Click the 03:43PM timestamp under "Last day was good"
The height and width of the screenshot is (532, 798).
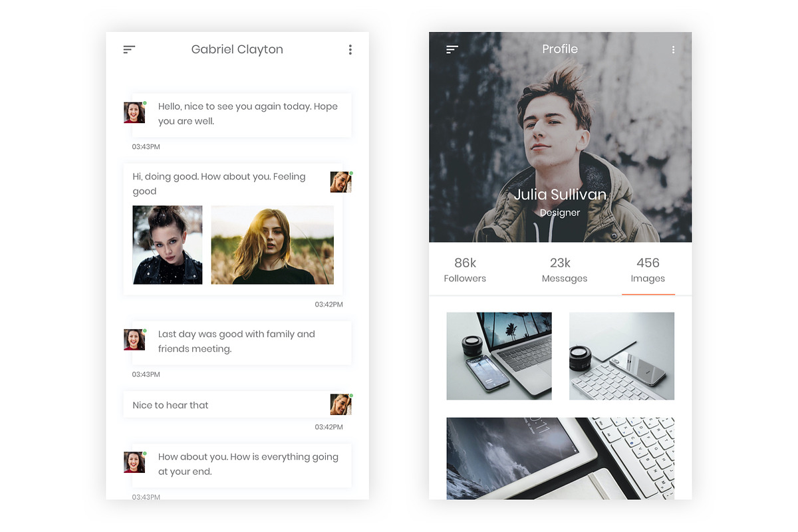[146, 374]
